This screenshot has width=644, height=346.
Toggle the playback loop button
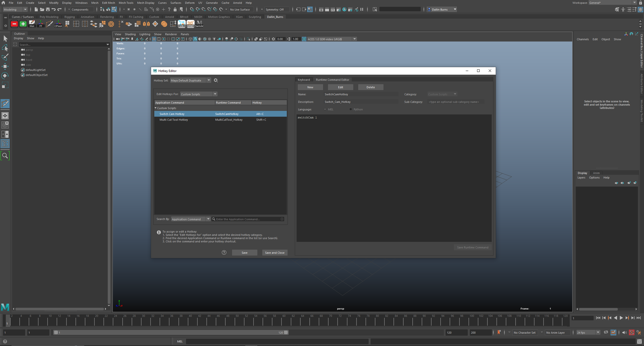[x=606, y=332]
